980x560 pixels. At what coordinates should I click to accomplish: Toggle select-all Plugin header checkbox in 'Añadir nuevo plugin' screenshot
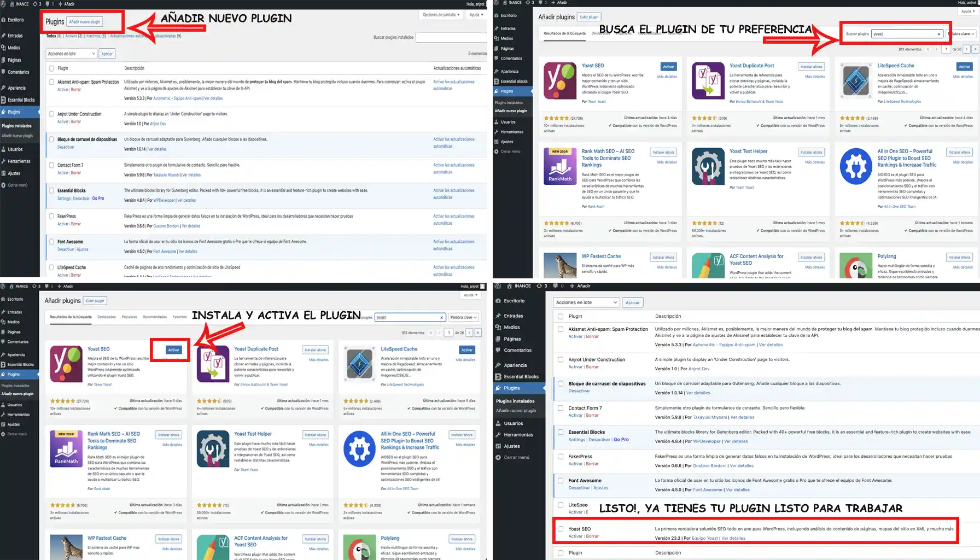[x=51, y=68]
